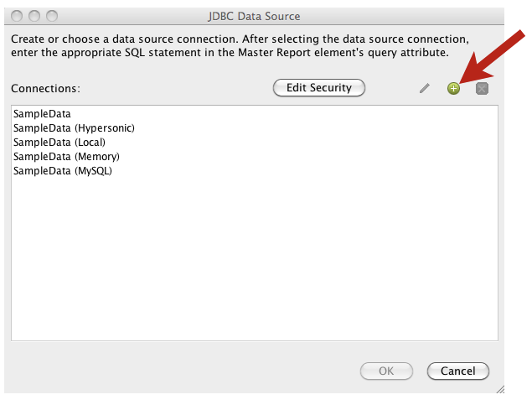Image resolution: width=532 pixels, height=405 pixels.
Task: Minimize the JDBC Data Source dialog
Action: pos(35,16)
